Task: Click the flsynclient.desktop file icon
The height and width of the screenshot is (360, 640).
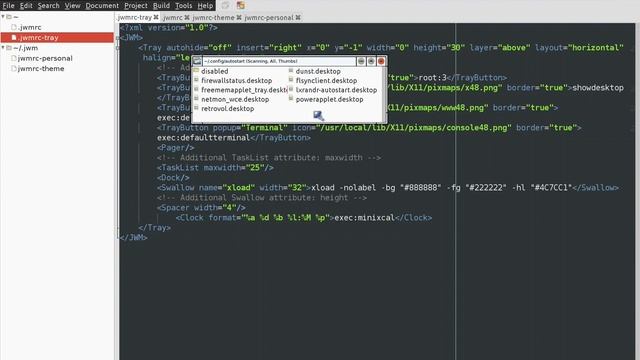Action: [x=291, y=80]
